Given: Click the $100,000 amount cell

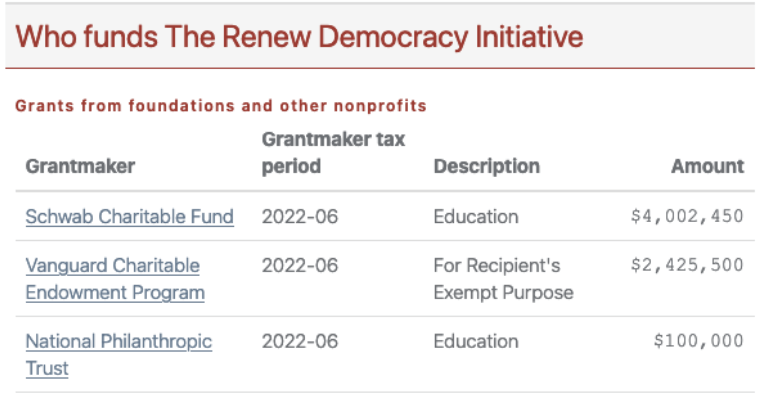Looking at the screenshot, I should tap(698, 341).
